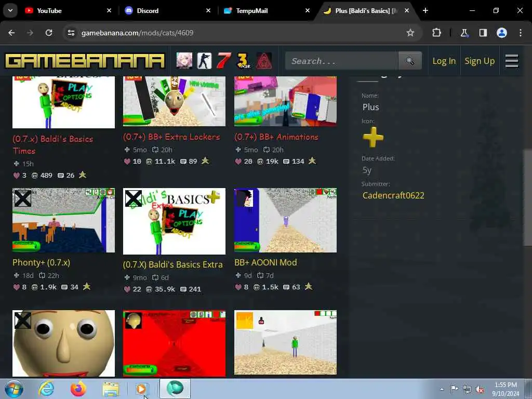Click the gamebanana.com address bar URL
The height and width of the screenshot is (399, 532).
coord(137,33)
